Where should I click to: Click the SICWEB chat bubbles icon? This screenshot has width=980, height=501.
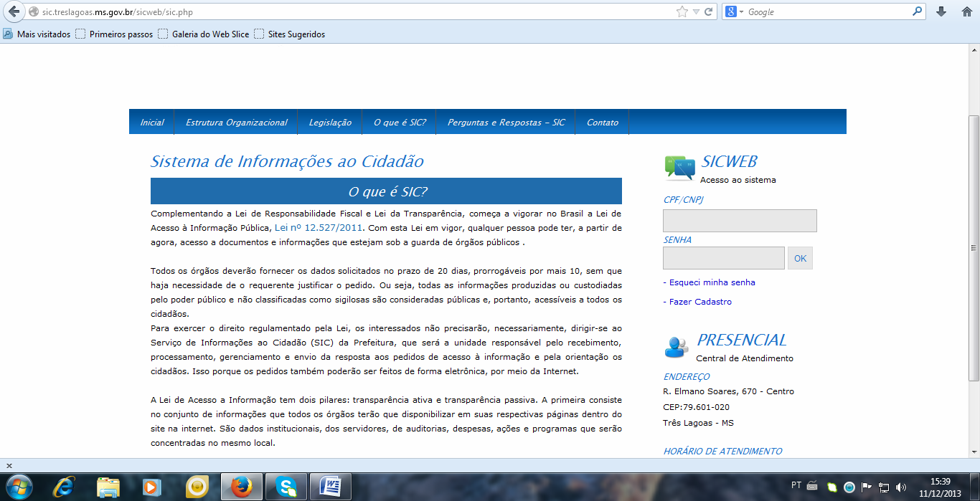tap(680, 168)
